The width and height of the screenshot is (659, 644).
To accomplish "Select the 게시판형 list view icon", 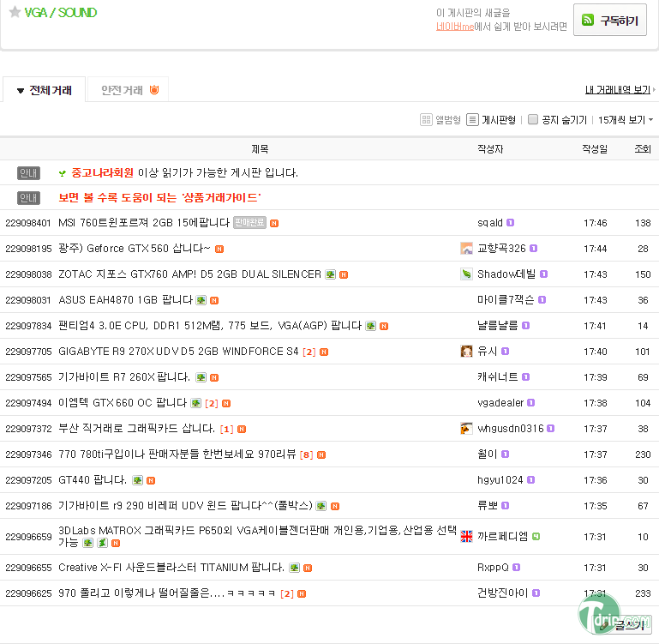I will (x=472, y=120).
